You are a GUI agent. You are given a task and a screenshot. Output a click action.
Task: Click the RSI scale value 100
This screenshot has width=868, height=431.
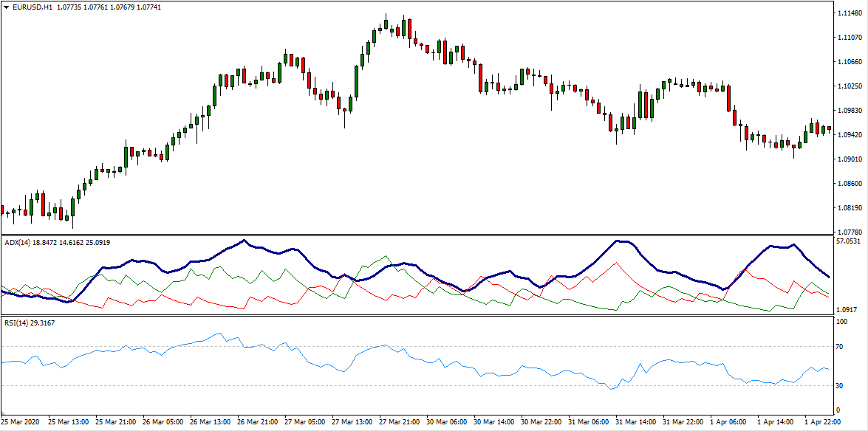click(x=840, y=320)
